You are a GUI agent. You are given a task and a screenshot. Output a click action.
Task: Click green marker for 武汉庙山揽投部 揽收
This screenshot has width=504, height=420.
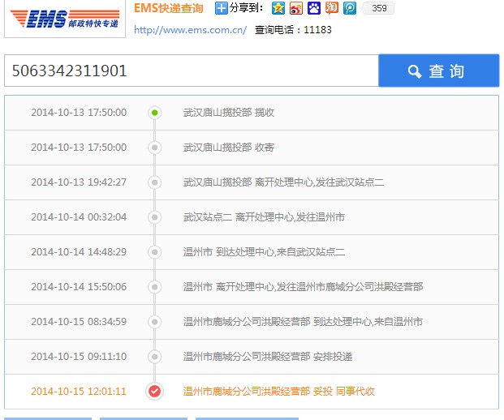[154, 113]
